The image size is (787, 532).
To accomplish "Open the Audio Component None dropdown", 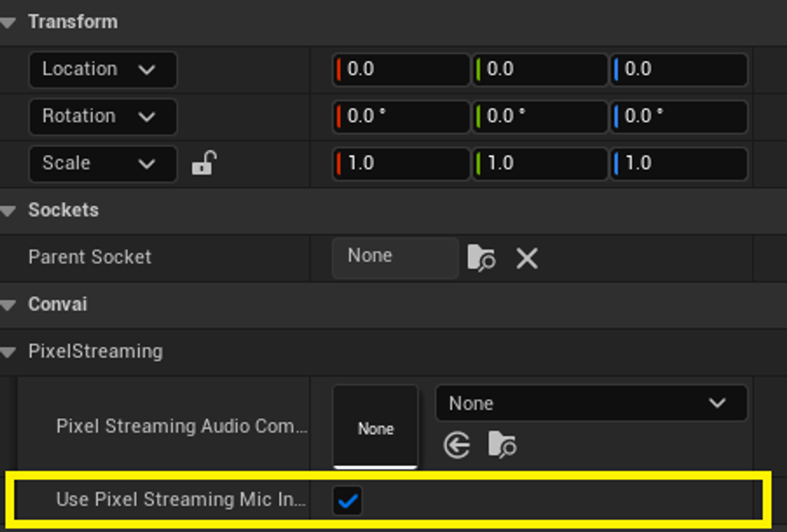I will click(x=591, y=403).
